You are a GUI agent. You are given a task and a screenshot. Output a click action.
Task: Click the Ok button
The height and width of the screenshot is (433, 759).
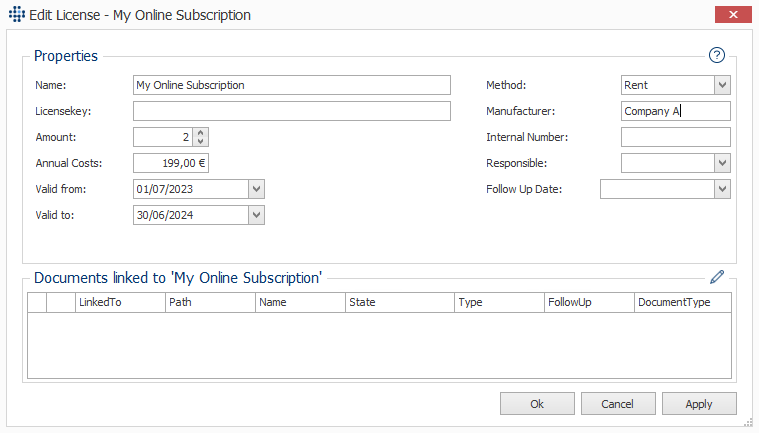pos(537,403)
